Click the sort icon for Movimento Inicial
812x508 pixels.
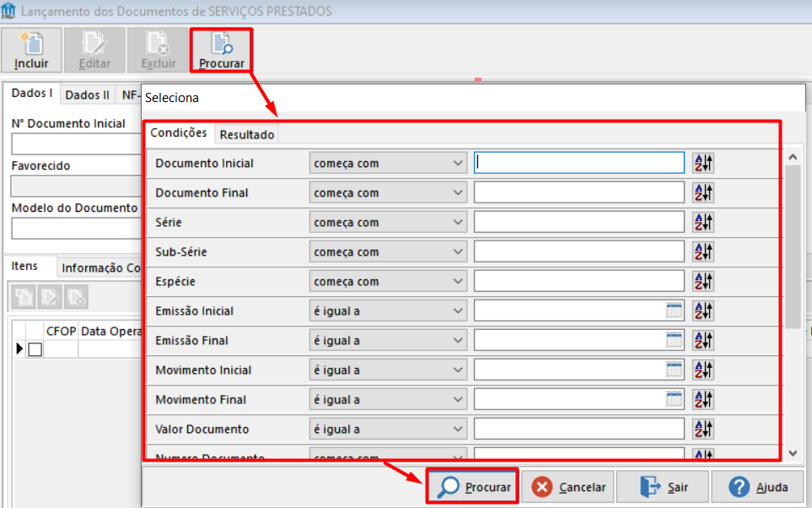(x=703, y=370)
